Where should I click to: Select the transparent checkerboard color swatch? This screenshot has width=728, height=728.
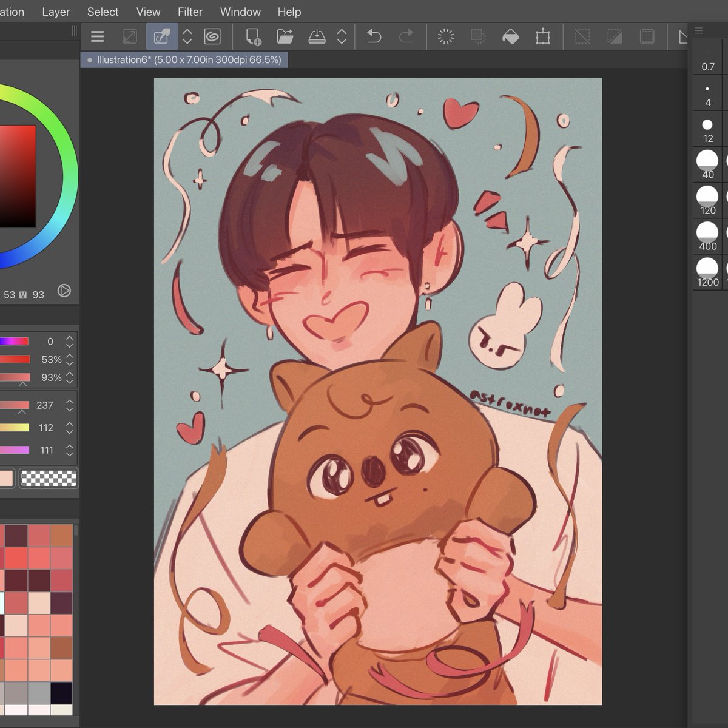pos(49,478)
